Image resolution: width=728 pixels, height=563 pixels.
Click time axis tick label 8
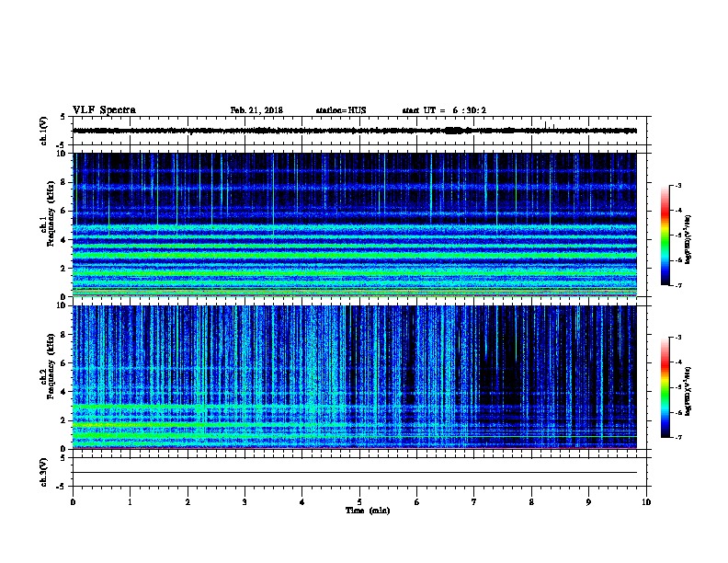(531, 501)
